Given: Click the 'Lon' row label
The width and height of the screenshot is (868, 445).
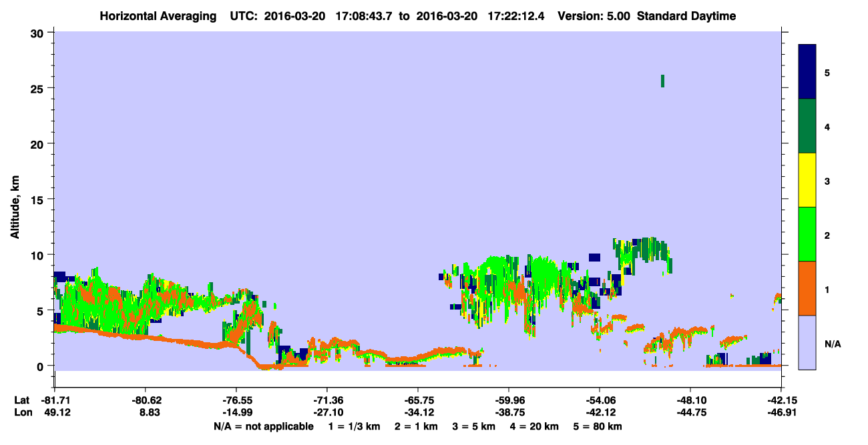Looking at the screenshot, I should point(22,413).
